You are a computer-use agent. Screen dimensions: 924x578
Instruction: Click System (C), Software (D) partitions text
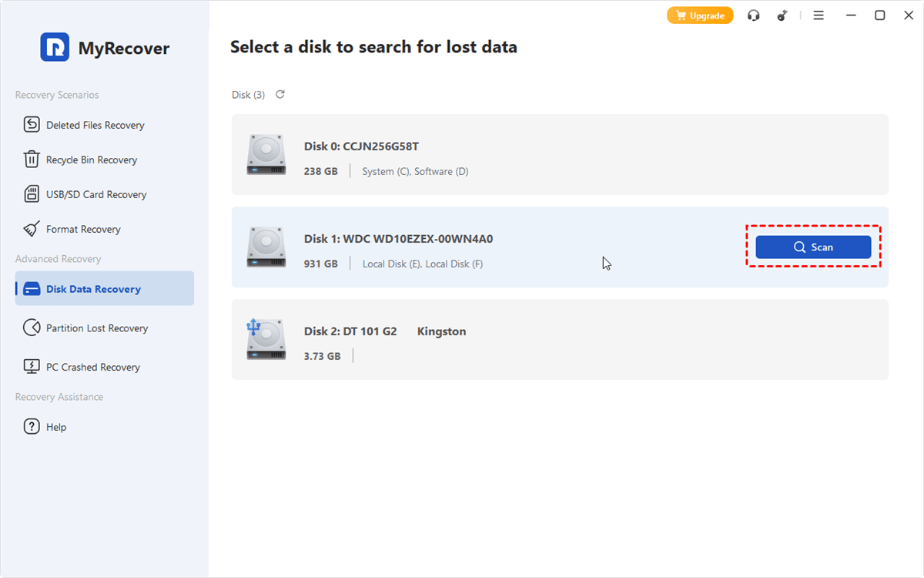[415, 171]
